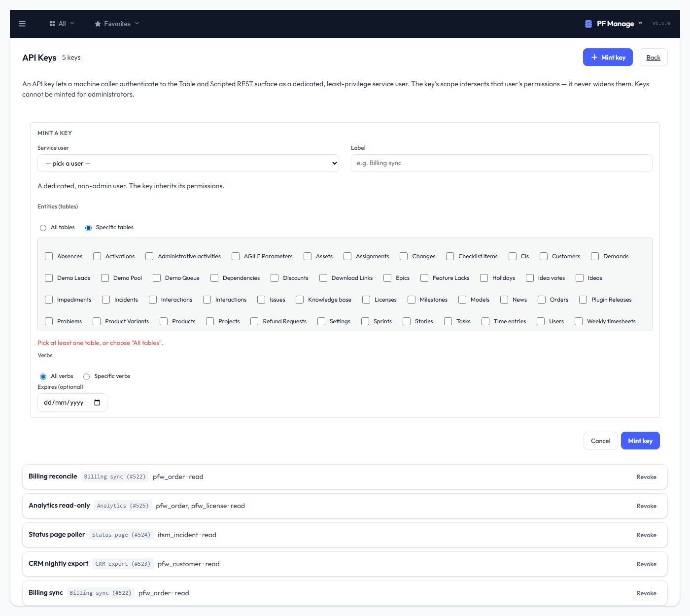The image size is (690, 616).
Task: Check the Changes checkbox
Action: click(404, 256)
